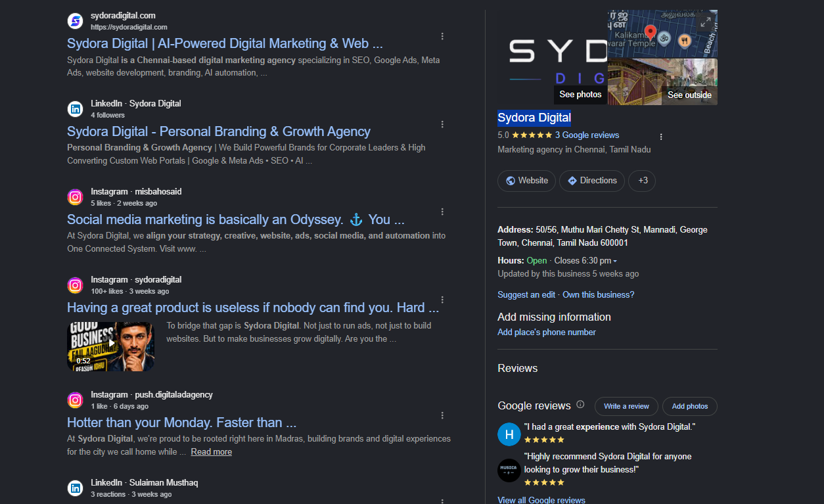
Task: Open knowledge panel three-dot more options
Action: coord(661,137)
